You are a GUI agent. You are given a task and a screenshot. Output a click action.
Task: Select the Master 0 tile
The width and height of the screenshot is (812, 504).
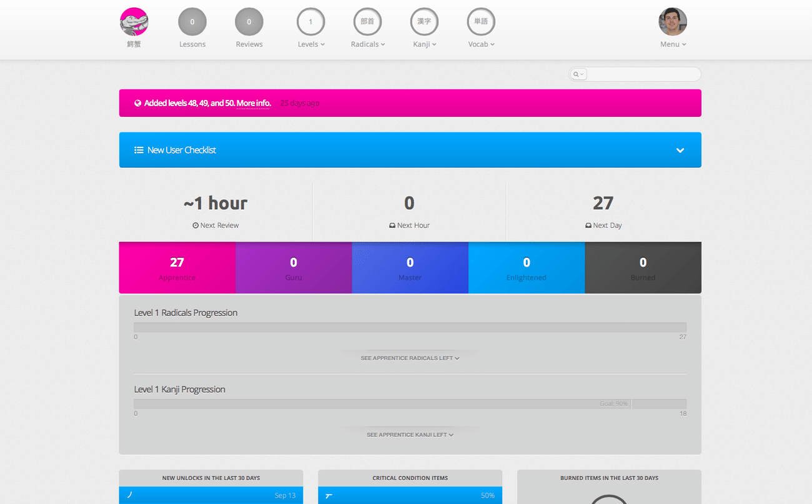pyautogui.click(x=410, y=267)
